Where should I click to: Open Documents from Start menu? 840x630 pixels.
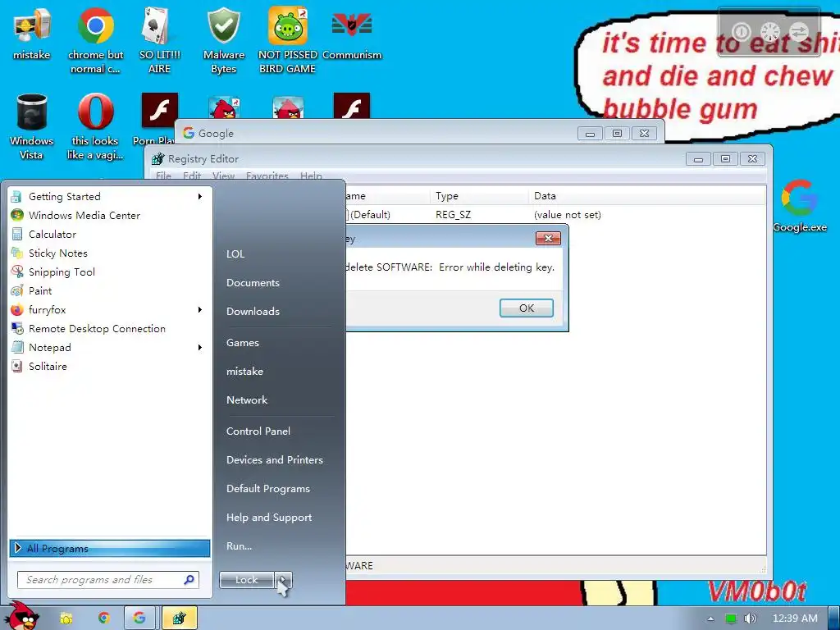click(253, 283)
